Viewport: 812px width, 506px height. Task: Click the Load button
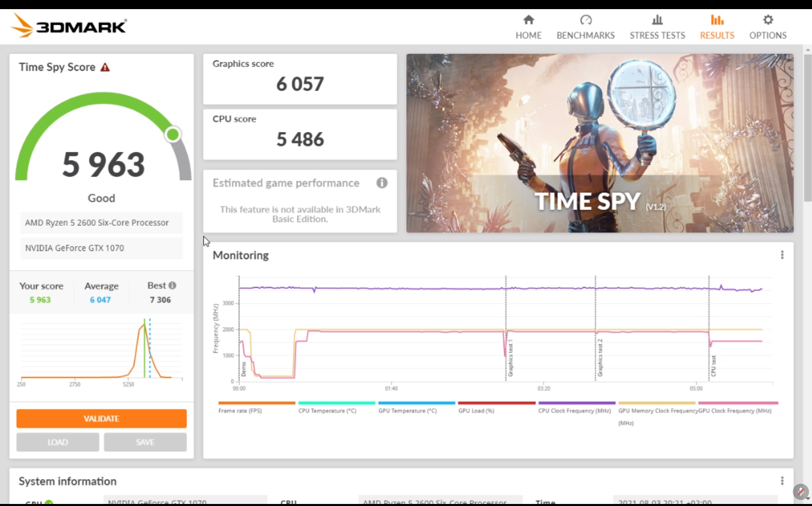(58, 442)
